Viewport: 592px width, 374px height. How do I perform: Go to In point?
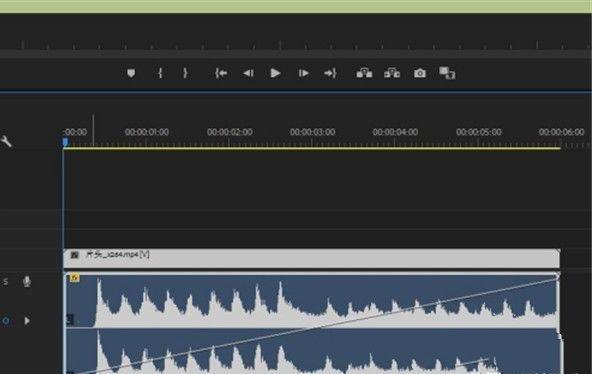tap(221, 73)
